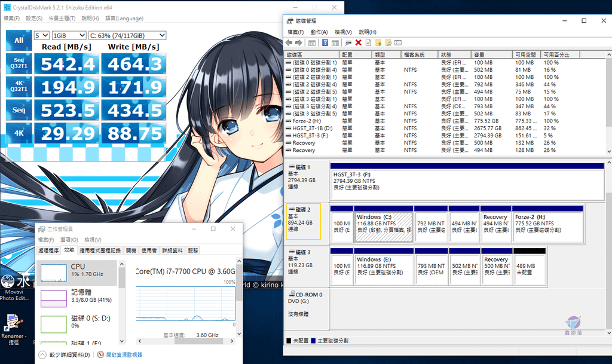Start the plain 4K benchmark test
Screen dimensions: 612x364
coord(19,133)
